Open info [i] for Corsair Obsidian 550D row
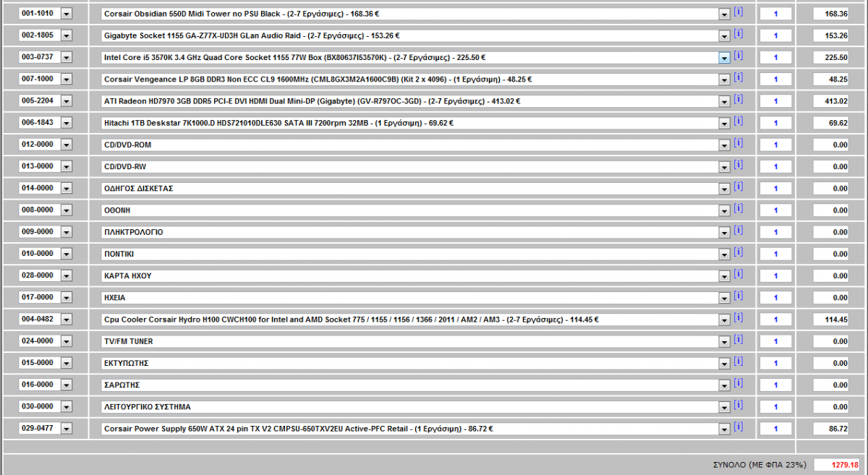The width and height of the screenshot is (868, 475). point(738,12)
